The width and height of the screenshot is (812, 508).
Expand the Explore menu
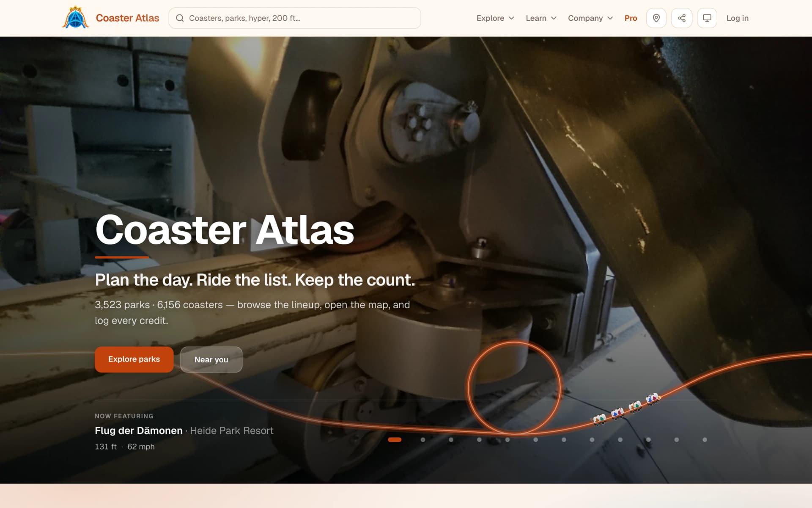(x=495, y=18)
